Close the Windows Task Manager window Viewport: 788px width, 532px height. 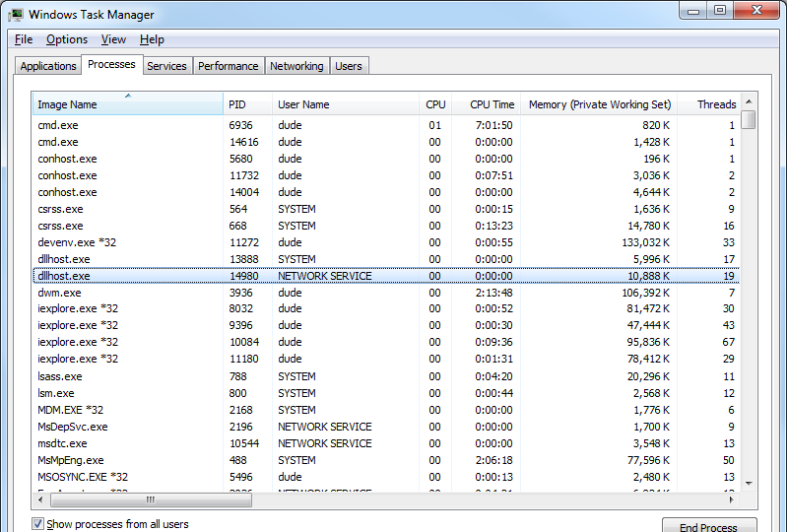756,11
